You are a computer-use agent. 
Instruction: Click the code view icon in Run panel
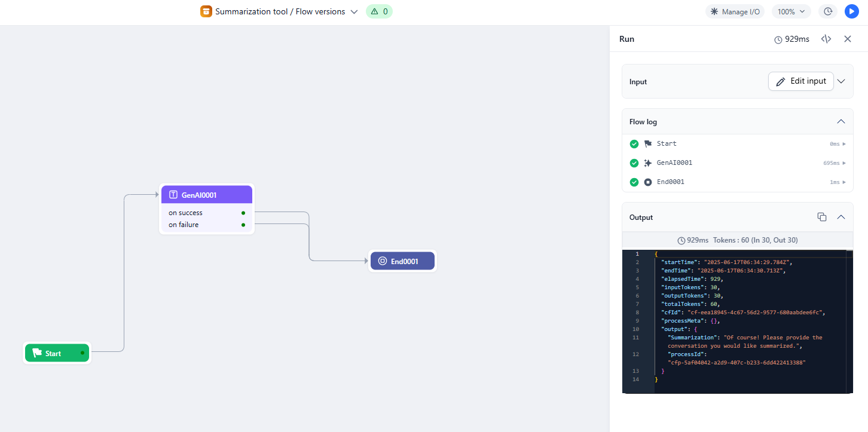[826, 39]
